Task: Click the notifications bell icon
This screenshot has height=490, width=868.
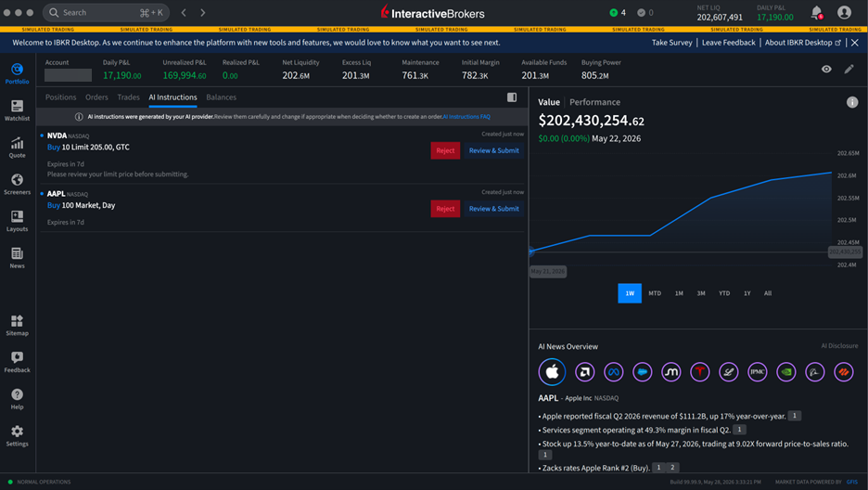Action: click(816, 12)
